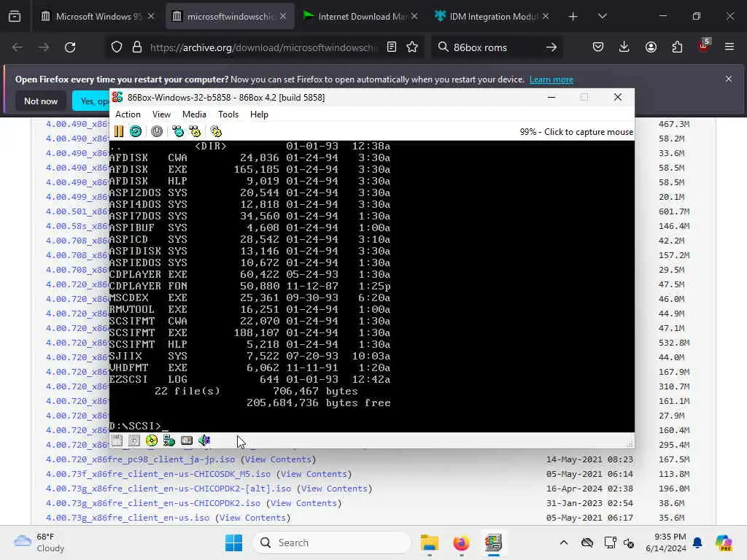Send Ctrl+Alt+Esc from 86Box toolbar
Image resolution: width=747 pixels, height=560 pixels.
195,131
